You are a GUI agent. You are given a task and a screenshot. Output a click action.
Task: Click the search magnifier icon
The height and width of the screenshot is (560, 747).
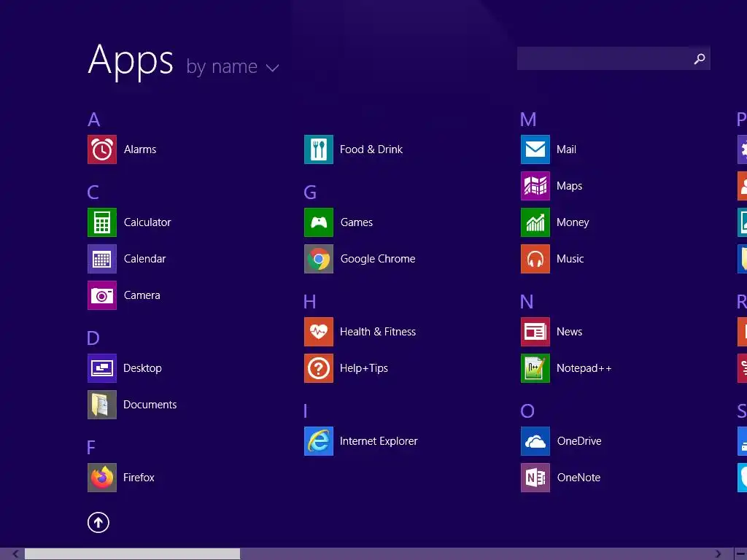[x=700, y=58]
